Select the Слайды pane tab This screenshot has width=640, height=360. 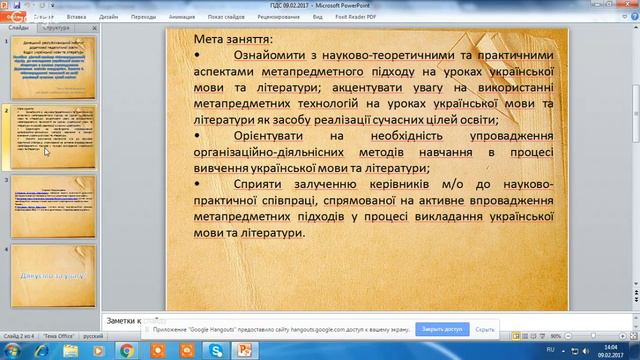[18, 28]
